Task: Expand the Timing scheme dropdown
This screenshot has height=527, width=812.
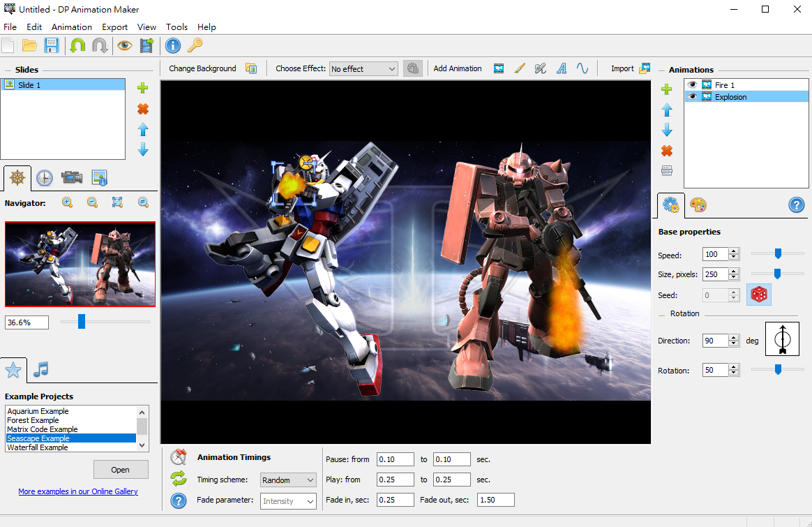Action: click(288, 480)
